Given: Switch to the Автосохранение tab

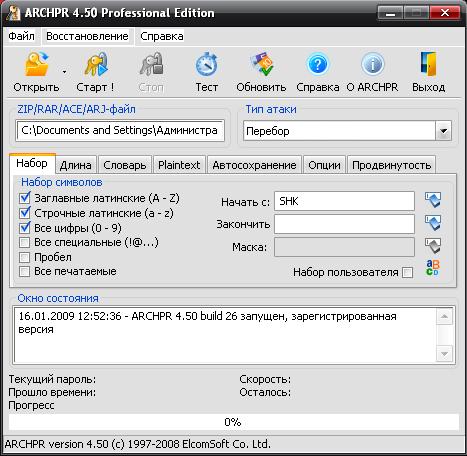Looking at the screenshot, I should (x=254, y=165).
